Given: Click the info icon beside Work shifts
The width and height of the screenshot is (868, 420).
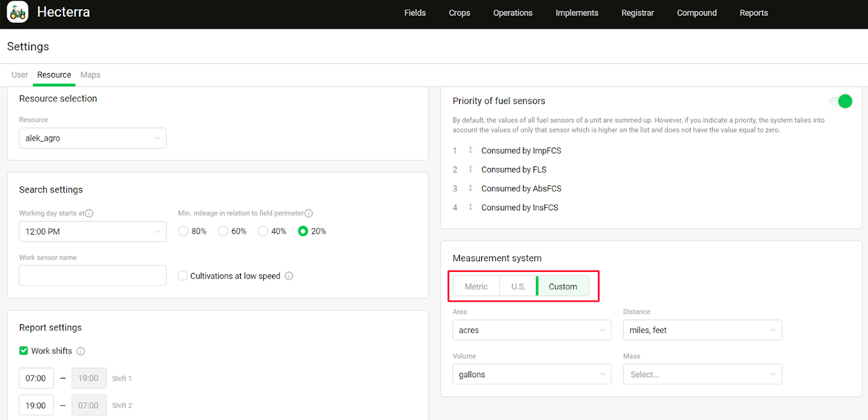Looking at the screenshot, I should pos(81,351).
